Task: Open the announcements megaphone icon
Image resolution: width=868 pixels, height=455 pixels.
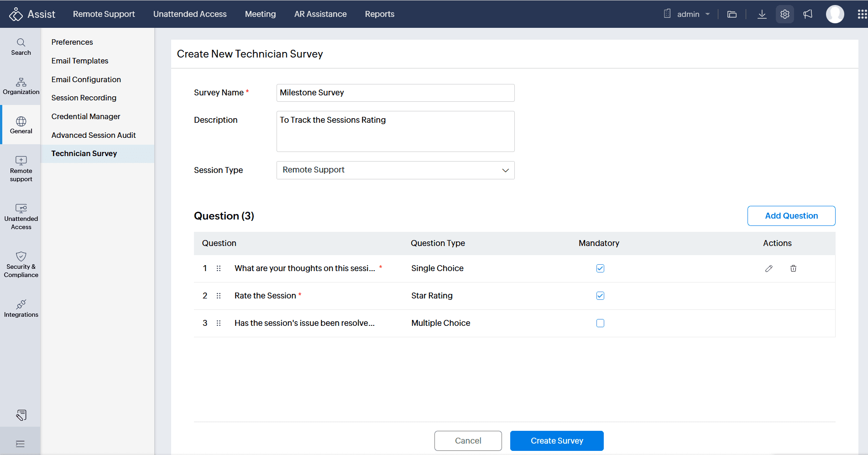Action: tap(808, 14)
